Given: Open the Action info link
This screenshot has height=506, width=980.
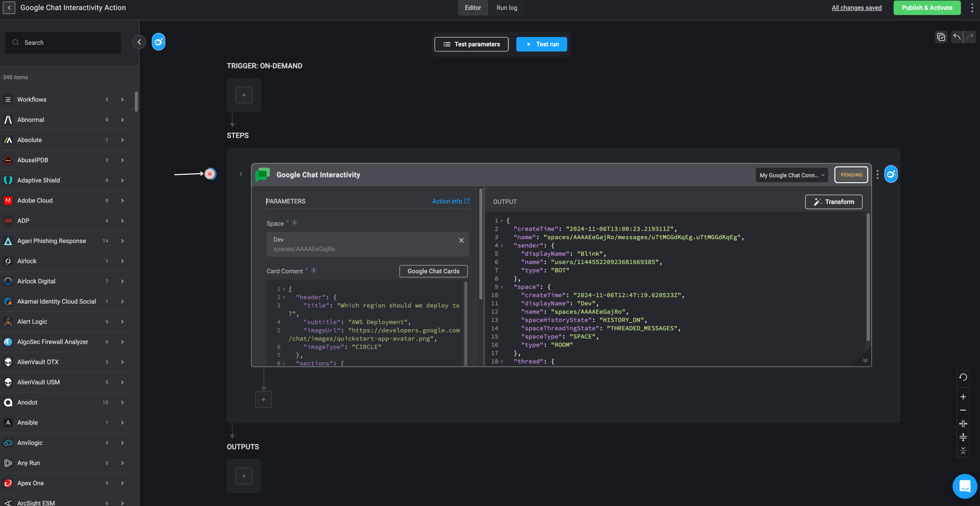Looking at the screenshot, I should pos(451,201).
